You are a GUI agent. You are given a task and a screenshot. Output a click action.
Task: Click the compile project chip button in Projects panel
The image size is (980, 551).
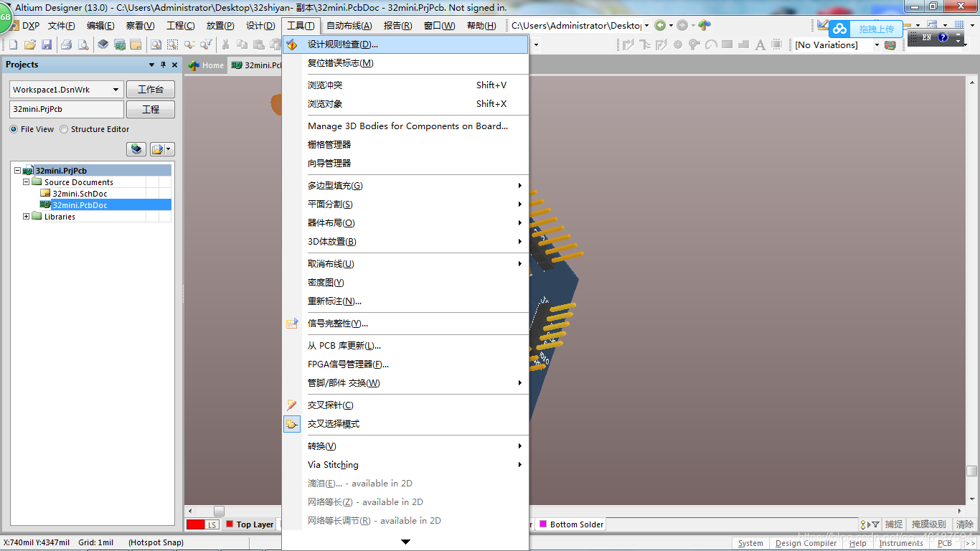[136, 149]
